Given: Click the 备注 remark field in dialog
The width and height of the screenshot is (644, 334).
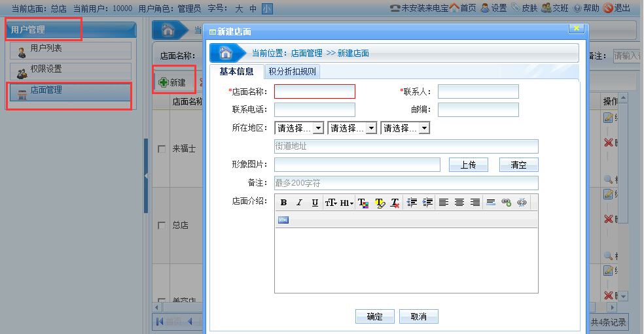Looking at the screenshot, I should (x=406, y=183).
